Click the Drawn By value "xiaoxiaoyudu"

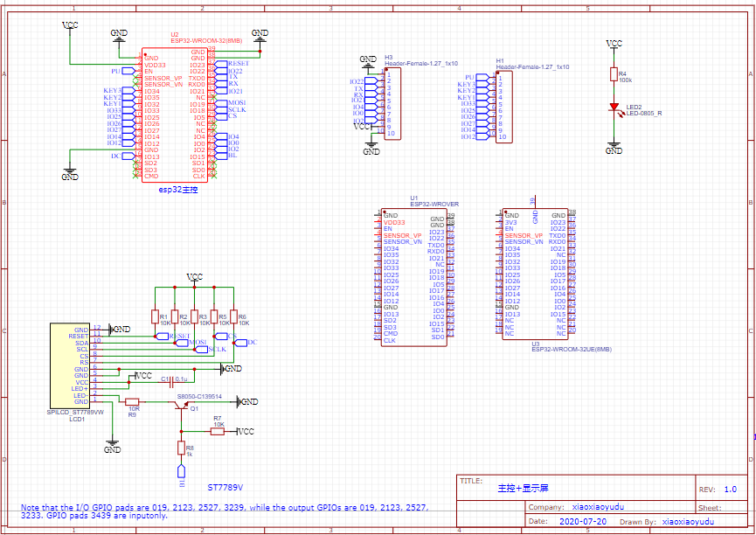pyautogui.click(x=688, y=522)
